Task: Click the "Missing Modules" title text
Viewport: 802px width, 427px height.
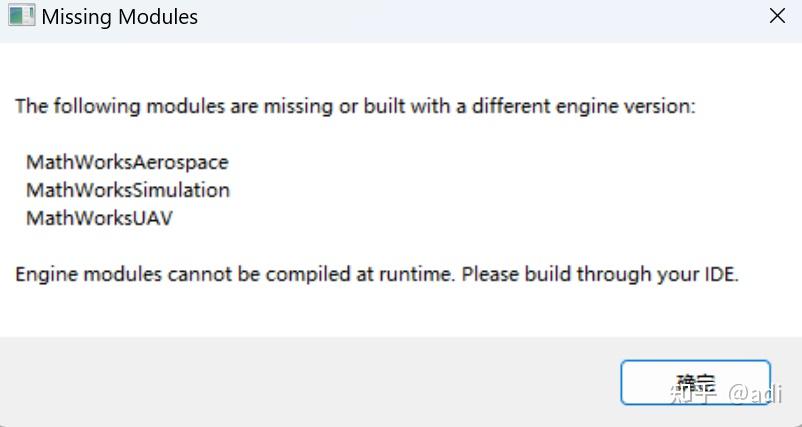Action: [120, 17]
